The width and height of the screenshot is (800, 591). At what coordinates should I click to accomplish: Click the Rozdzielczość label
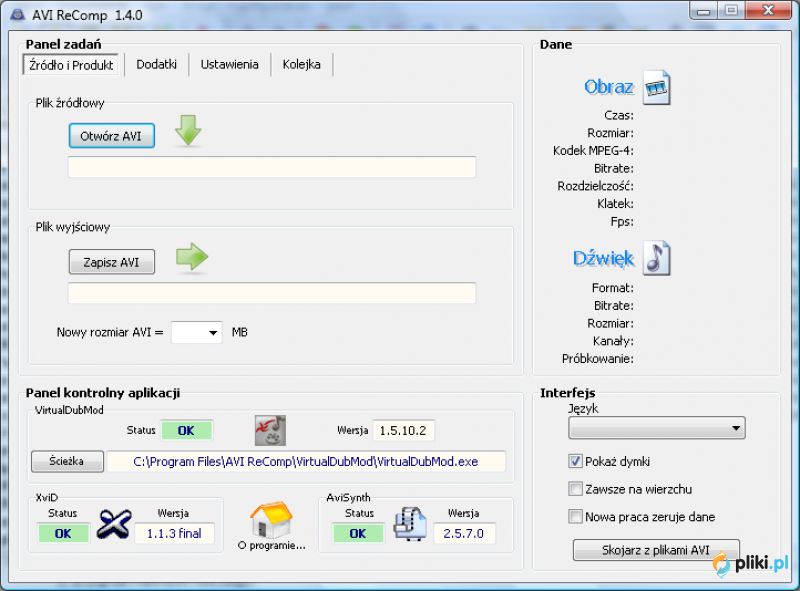pos(595,186)
